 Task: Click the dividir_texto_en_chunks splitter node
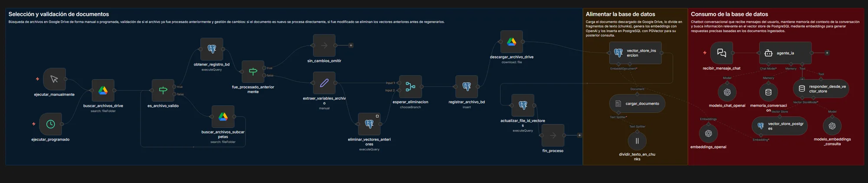click(x=637, y=141)
